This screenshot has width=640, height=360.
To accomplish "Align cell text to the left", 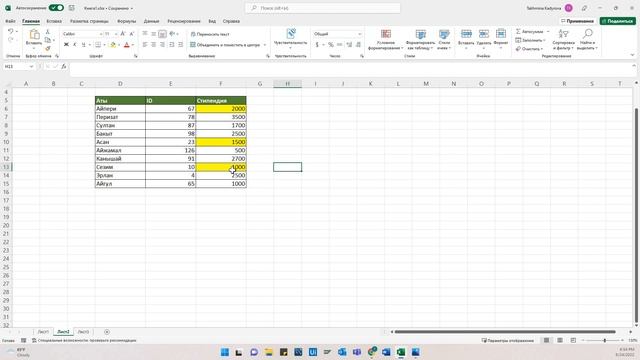I will [x=145, y=44].
